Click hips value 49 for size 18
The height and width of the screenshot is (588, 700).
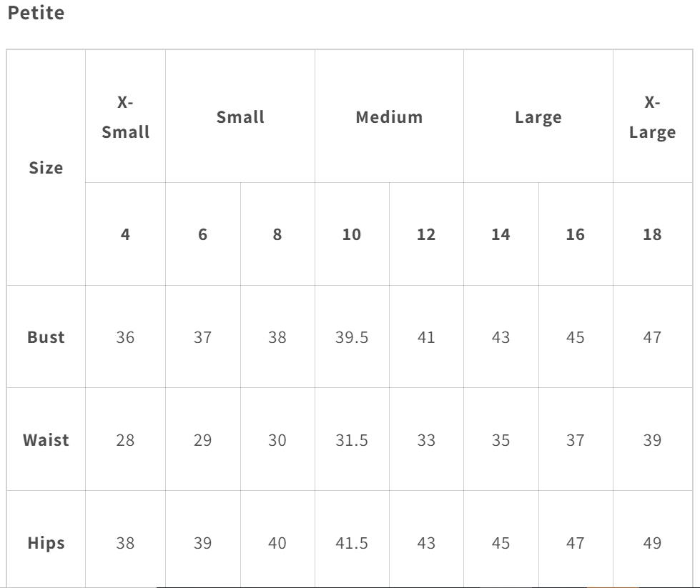point(652,543)
